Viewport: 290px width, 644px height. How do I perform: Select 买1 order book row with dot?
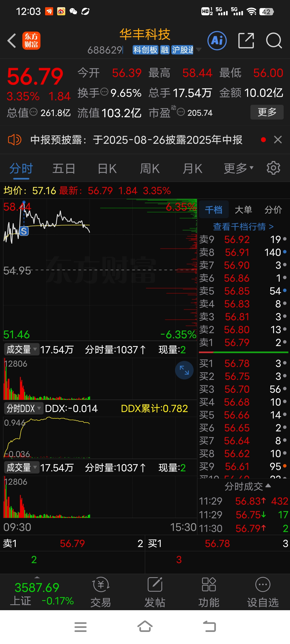[243, 363]
